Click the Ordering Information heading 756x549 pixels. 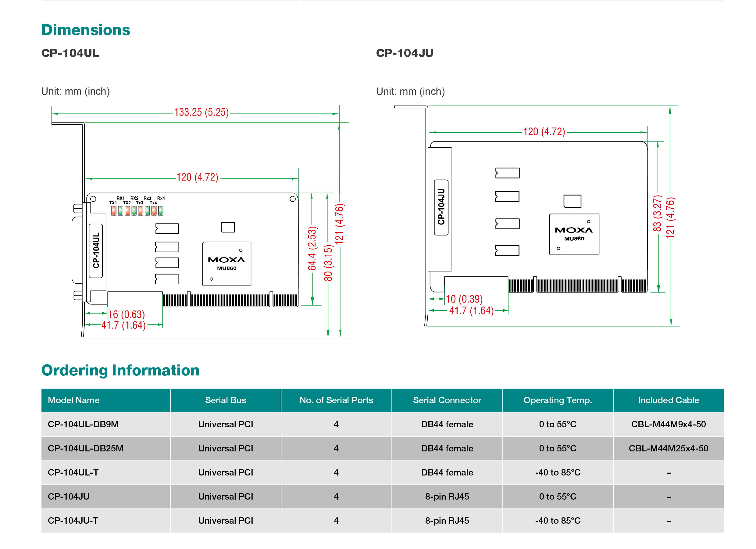(120, 370)
